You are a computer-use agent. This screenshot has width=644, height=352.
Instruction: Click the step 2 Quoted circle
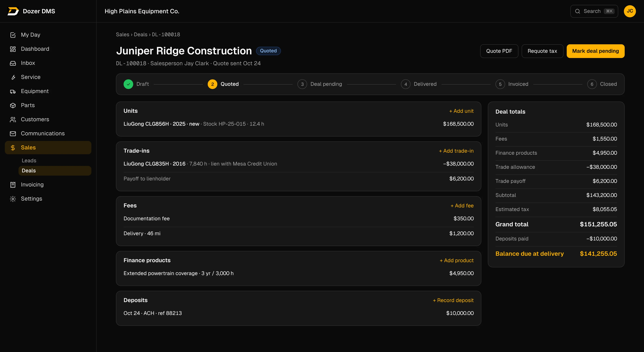(x=213, y=84)
